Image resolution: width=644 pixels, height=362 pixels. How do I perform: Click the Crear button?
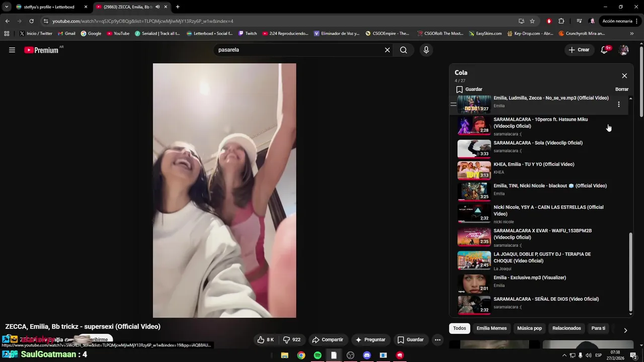coord(579,50)
